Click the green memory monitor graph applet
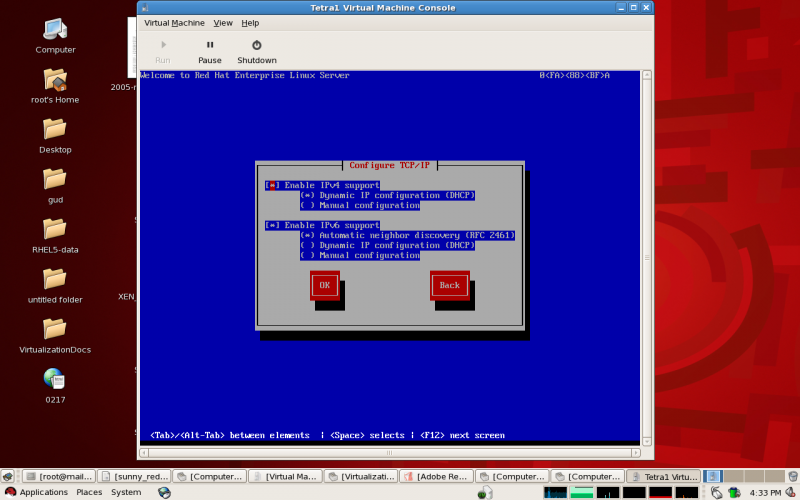The width and height of the screenshot is (800, 500). tap(582, 492)
